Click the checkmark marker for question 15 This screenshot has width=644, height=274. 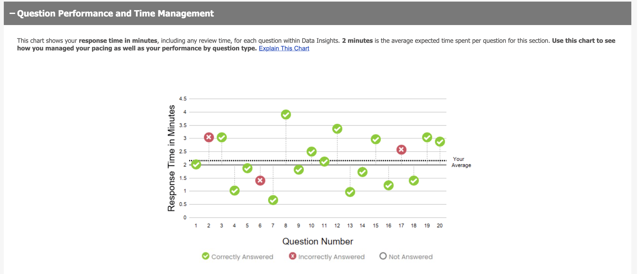pos(376,139)
